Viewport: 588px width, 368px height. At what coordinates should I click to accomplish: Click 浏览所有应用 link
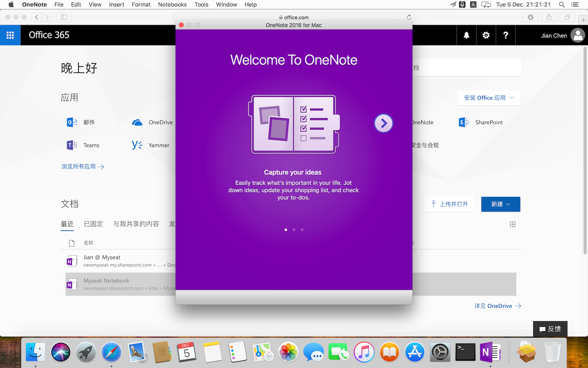click(82, 166)
